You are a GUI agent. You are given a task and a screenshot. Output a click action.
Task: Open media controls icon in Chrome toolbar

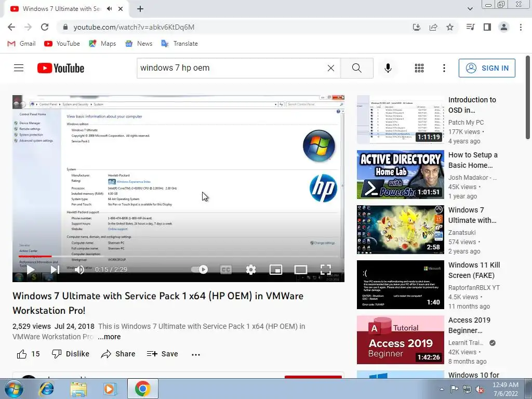click(x=471, y=27)
